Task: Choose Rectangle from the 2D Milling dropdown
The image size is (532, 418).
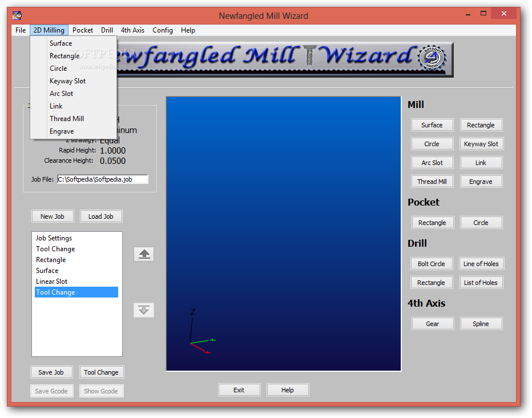Action: click(x=74, y=56)
